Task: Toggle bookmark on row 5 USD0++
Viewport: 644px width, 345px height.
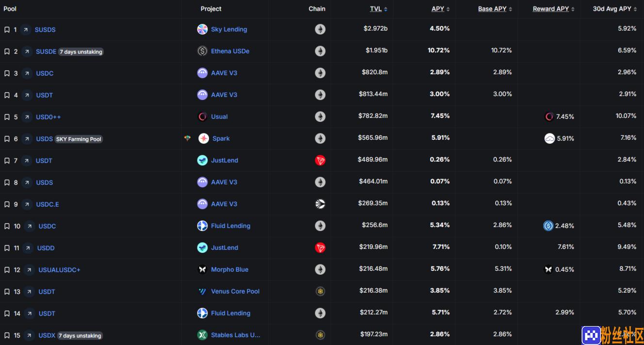Action: (7, 117)
